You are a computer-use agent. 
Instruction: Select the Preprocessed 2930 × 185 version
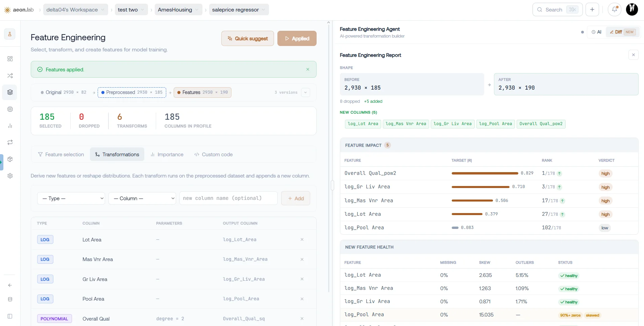click(132, 92)
